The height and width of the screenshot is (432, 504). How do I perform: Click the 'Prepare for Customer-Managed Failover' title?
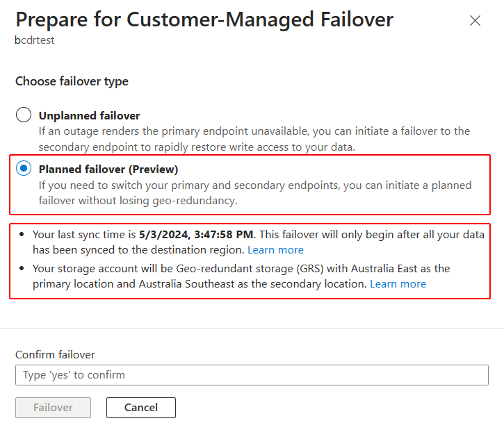pos(204,19)
